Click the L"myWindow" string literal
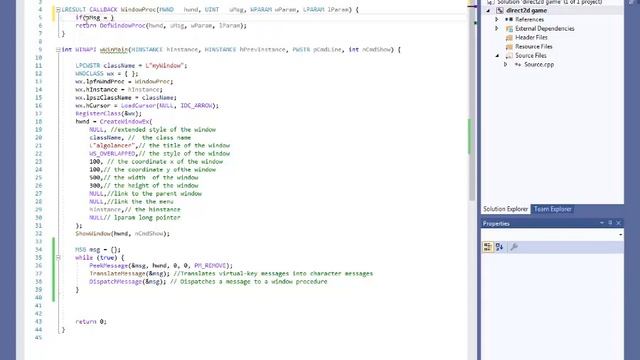This screenshot has width=640, height=360. point(166,65)
